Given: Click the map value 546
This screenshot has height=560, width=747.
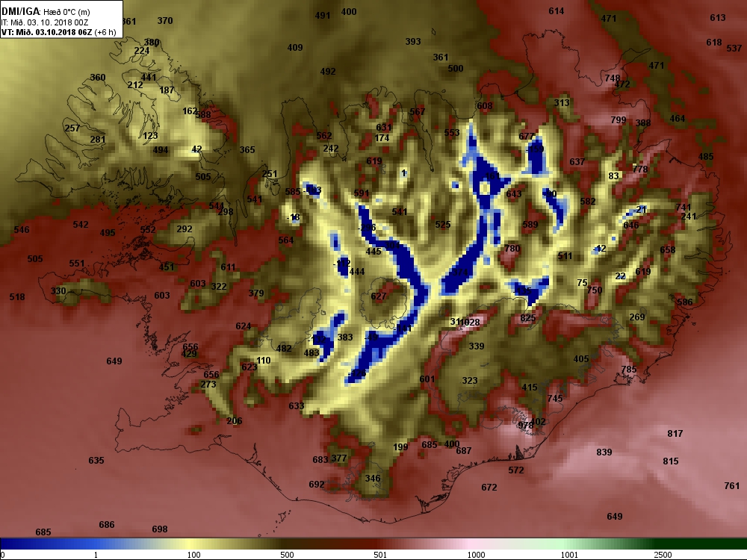Looking at the screenshot, I should pyautogui.click(x=22, y=229).
